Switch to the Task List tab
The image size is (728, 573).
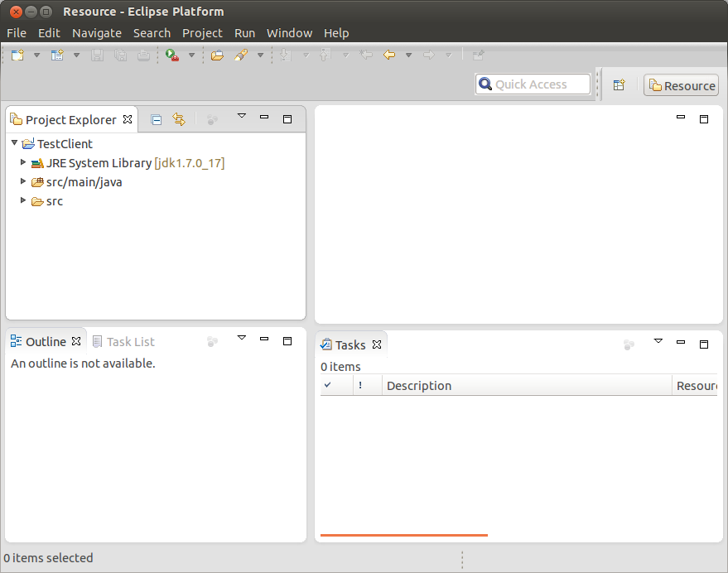point(124,342)
